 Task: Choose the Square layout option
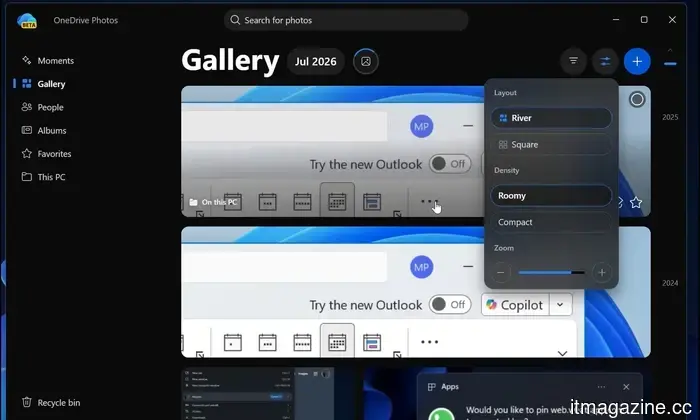click(551, 145)
